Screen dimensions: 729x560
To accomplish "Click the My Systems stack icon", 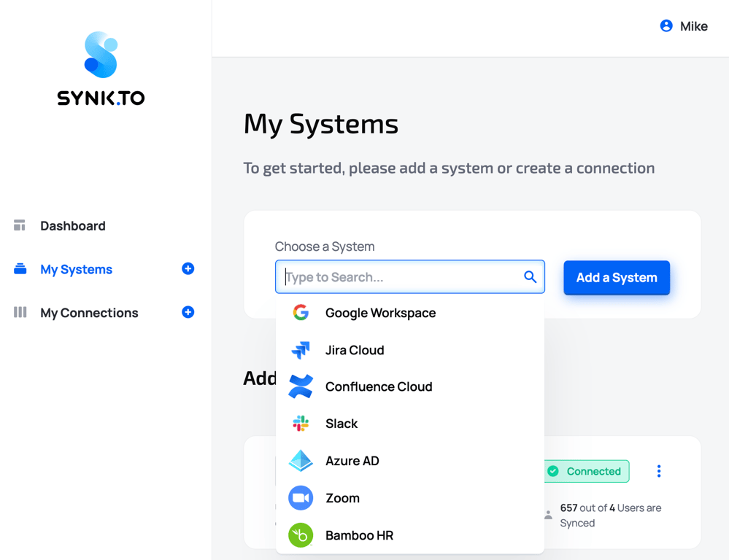I will (x=20, y=268).
